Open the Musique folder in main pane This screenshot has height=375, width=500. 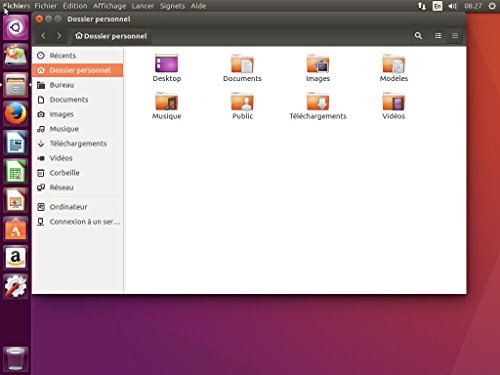pyautogui.click(x=166, y=101)
